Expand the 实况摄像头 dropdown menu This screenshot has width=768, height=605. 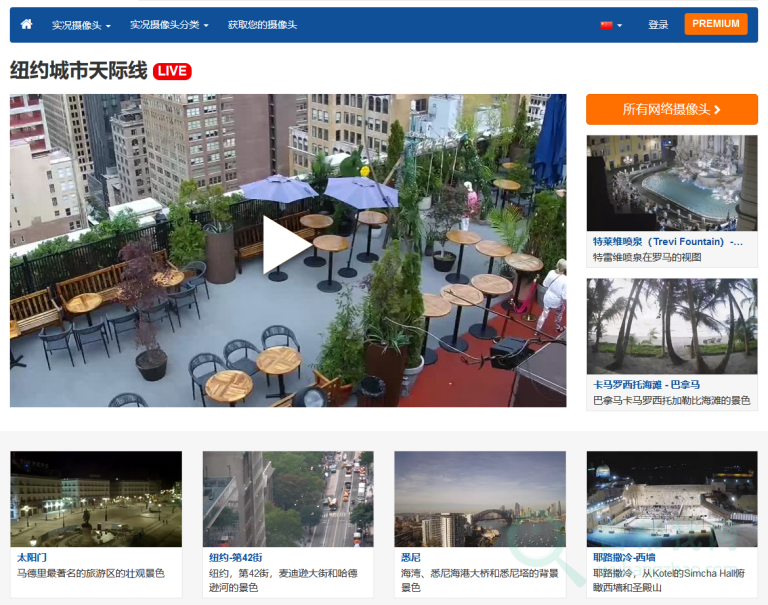pyautogui.click(x=81, y=25)
